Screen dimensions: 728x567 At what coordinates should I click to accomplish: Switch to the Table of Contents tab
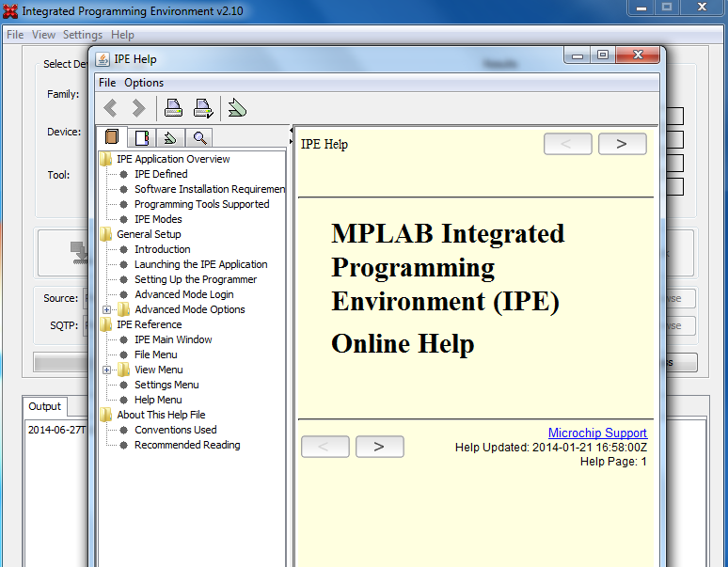click(x=112, y=137)
